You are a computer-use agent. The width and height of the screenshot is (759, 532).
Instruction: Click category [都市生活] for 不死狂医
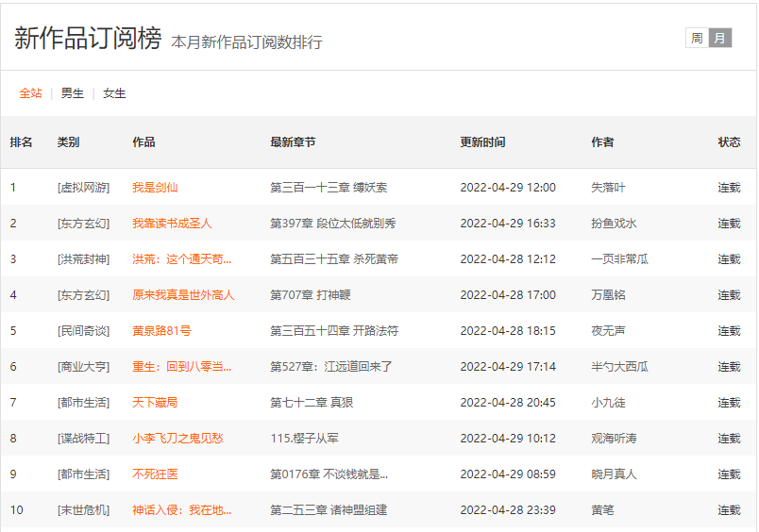[83, 474]
